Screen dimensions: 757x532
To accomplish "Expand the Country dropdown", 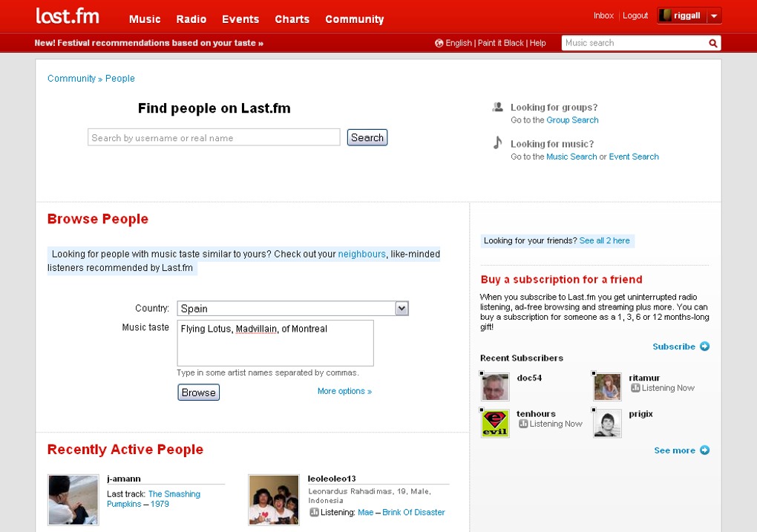I will 402,309.
